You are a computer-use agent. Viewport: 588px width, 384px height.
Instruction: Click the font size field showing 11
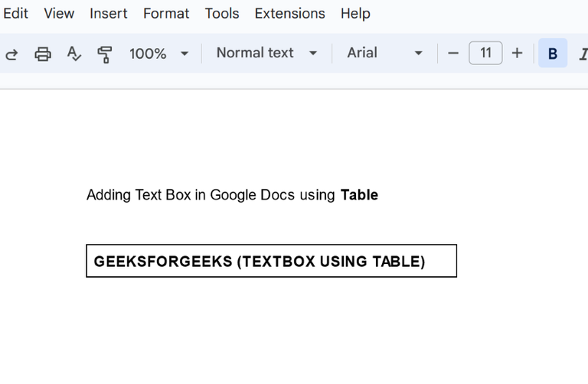tap(485, 53)
